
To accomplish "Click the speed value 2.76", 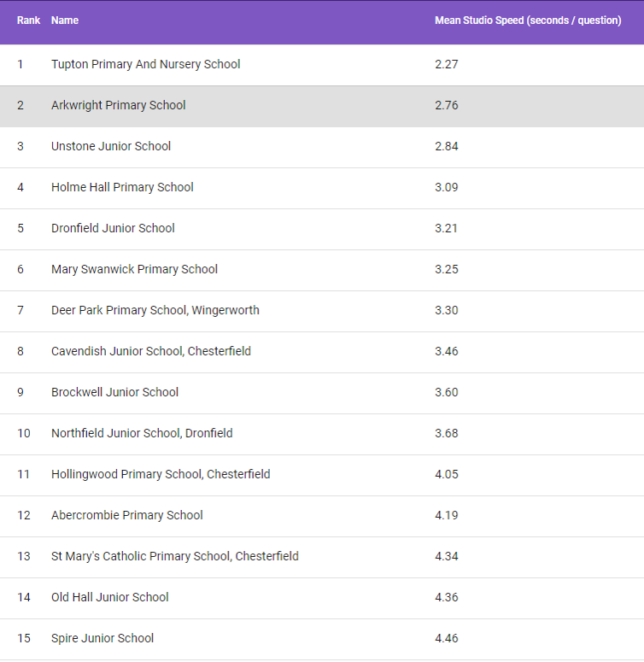I will click(447, 105).
